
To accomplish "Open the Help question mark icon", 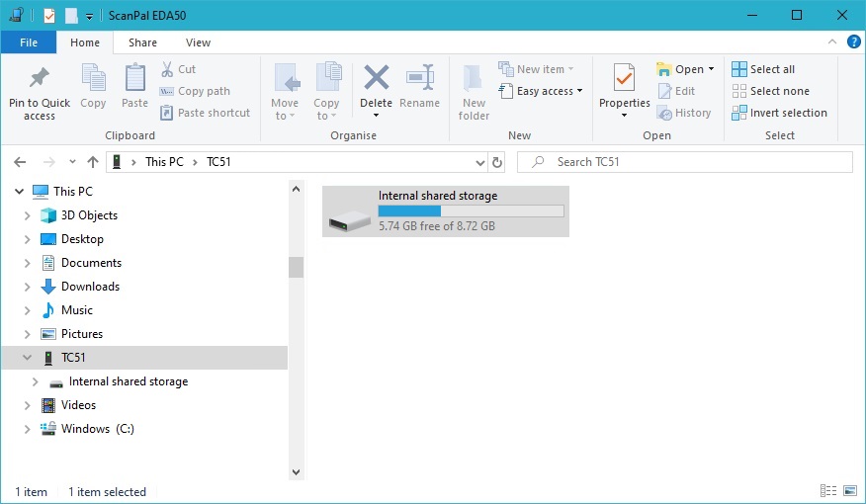I will point(853,42).
